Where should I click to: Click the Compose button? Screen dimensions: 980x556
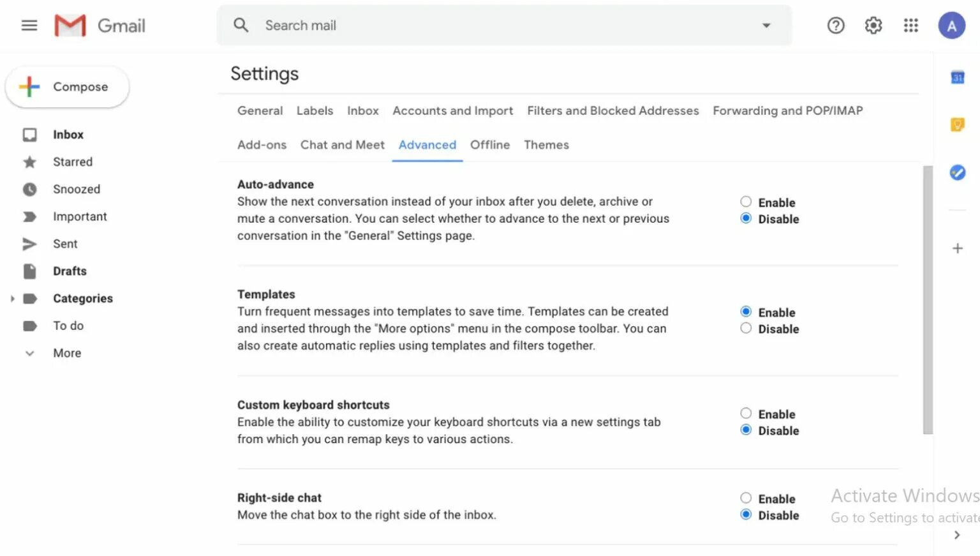68,87
